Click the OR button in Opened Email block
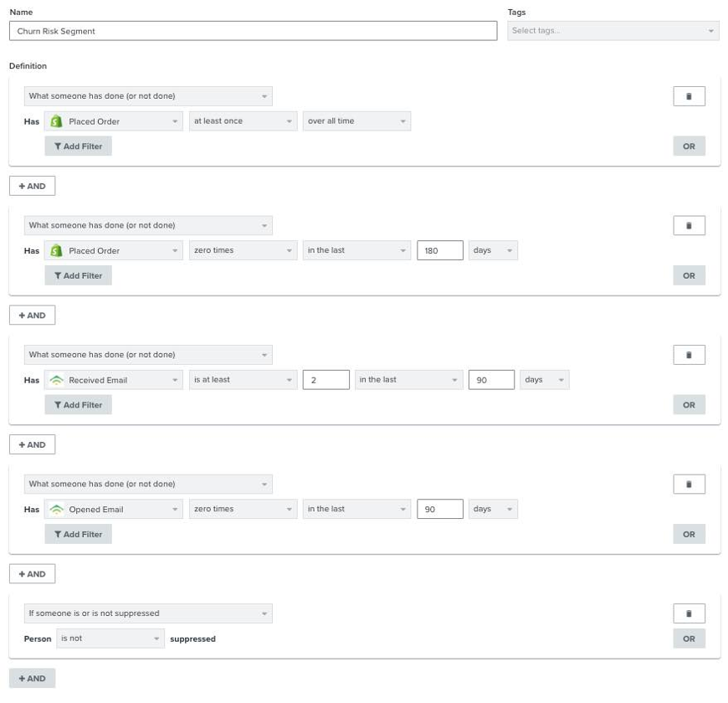 (689, 534)
